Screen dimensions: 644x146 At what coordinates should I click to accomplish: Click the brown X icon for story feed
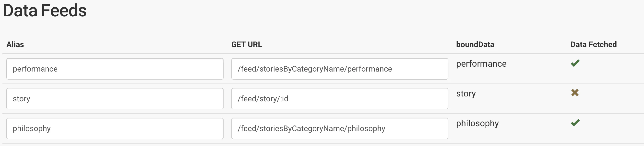[575, 93]
